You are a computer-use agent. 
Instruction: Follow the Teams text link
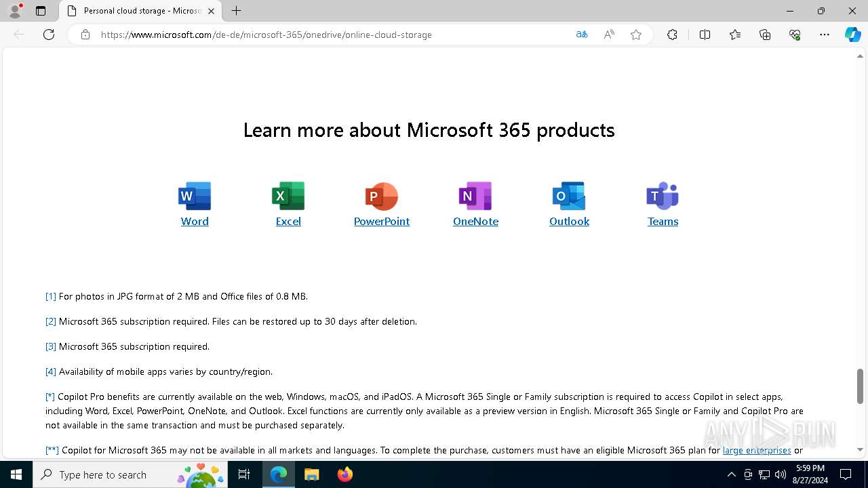tap(663, 222)
